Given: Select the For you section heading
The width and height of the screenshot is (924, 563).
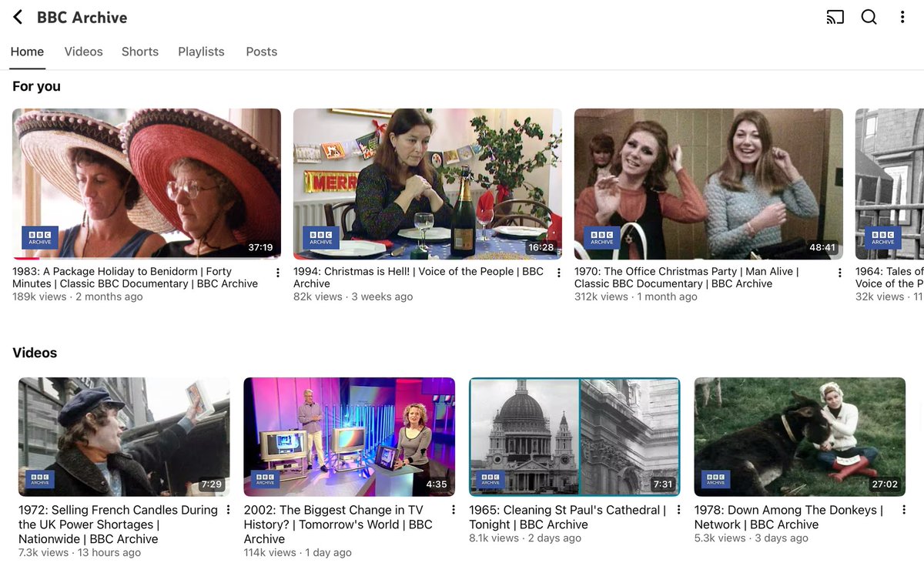Looking at the screenshot, I should [x=36, y=86].
